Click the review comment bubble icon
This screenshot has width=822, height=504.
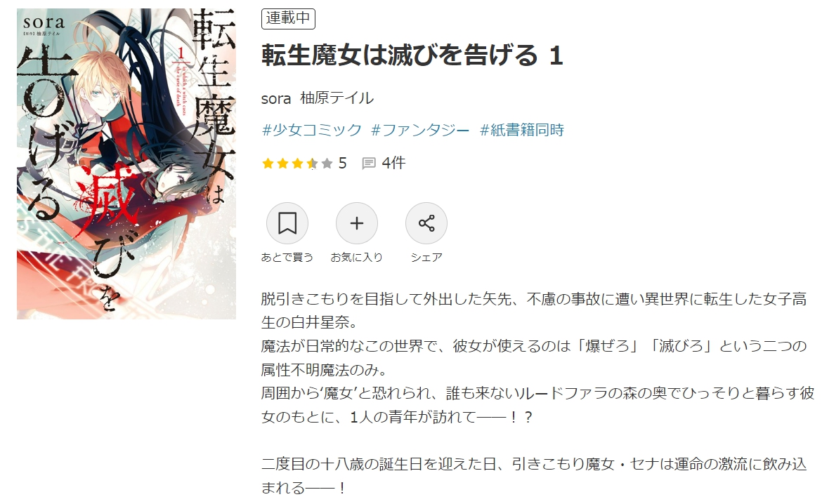[369, 164]
